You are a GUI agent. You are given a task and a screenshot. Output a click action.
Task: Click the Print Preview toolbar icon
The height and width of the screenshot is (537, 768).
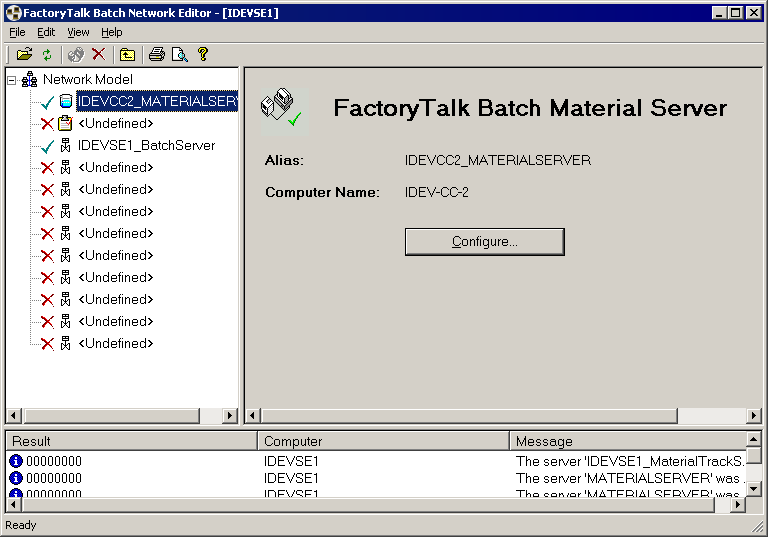(180, 54)
